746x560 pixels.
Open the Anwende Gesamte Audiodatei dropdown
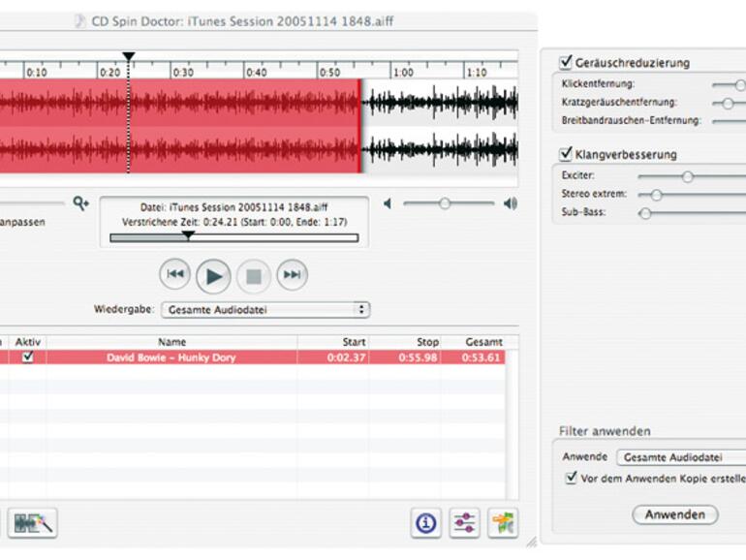681,456
